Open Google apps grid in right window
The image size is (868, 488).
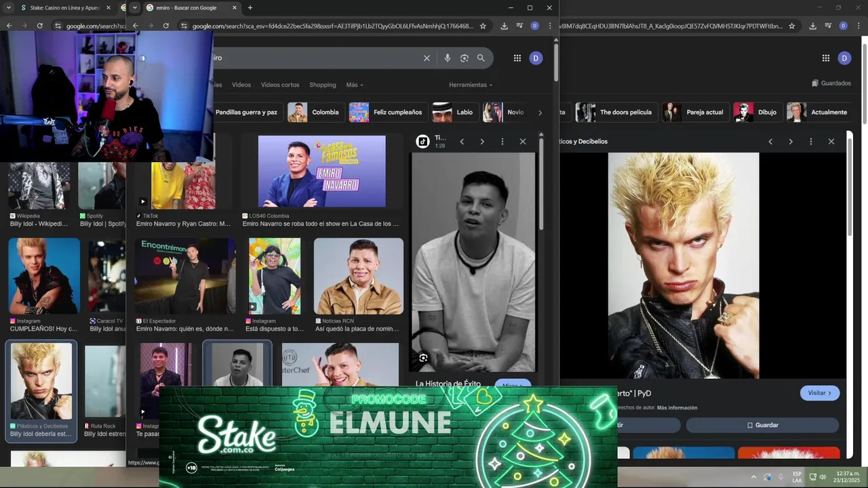pos(826,58)
